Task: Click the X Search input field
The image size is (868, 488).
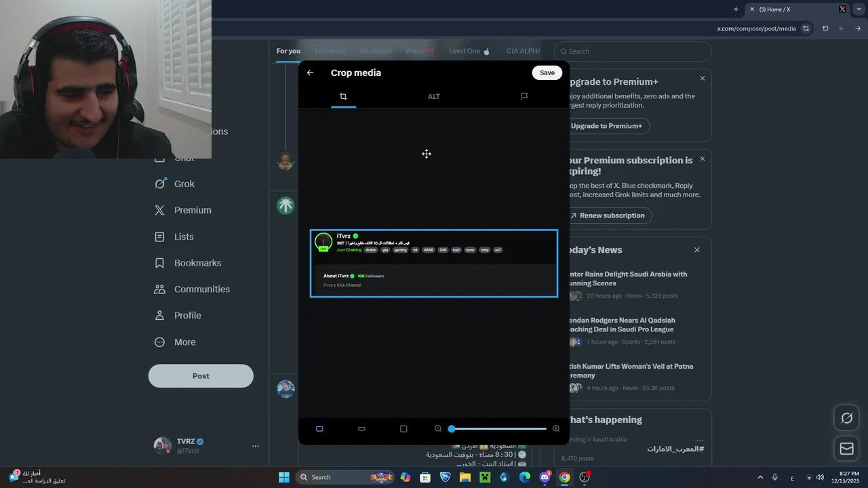Action: pos(633,52)
